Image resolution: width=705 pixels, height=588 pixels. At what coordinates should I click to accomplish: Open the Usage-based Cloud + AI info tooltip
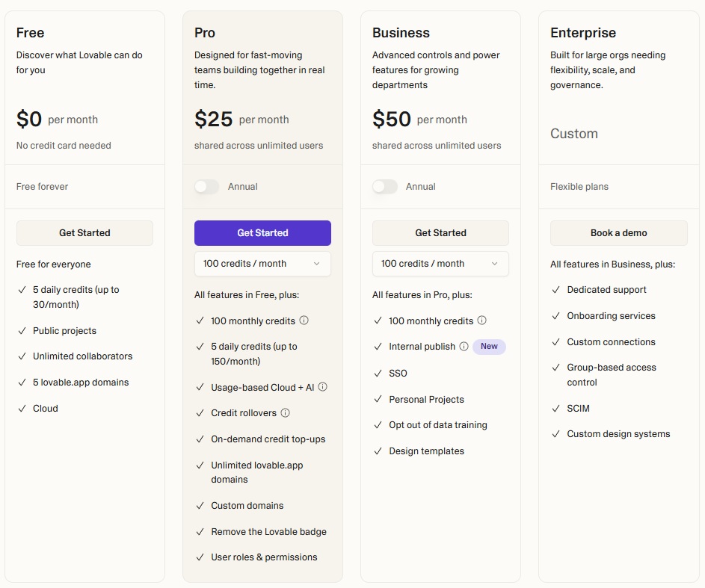click(x=323, y=387)
